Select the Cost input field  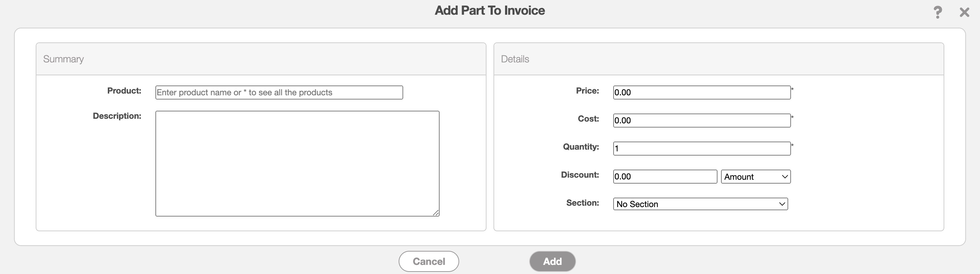(701, 121)
